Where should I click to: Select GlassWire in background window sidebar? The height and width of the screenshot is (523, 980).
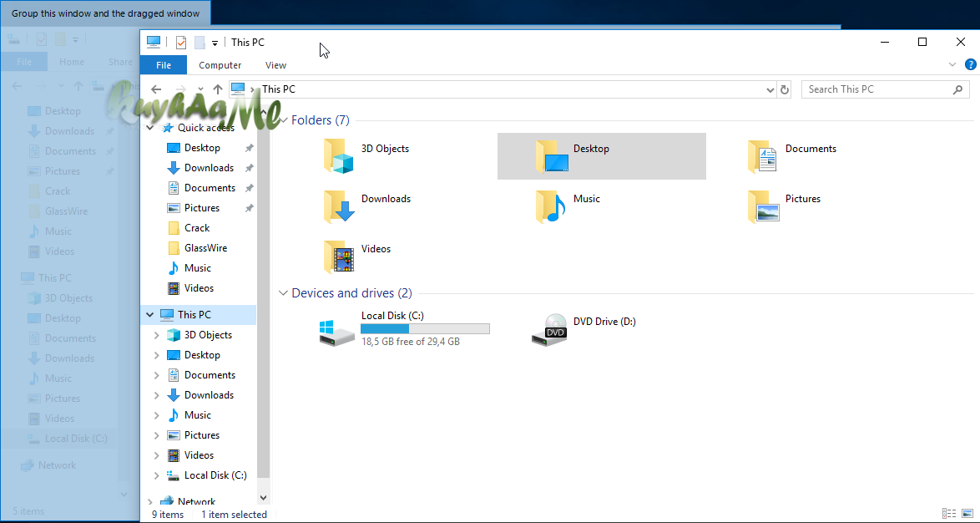(x=66, y=211)
